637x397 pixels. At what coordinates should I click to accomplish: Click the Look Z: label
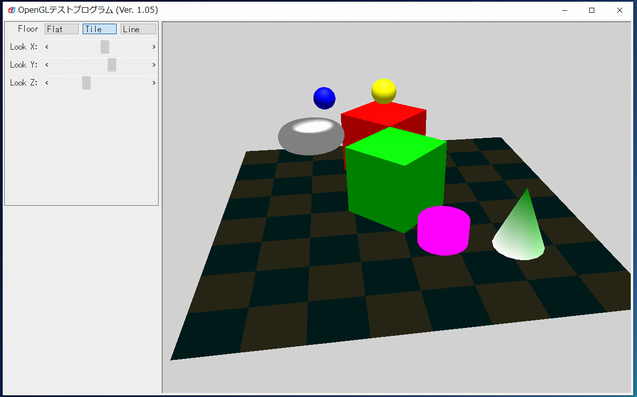24,82
